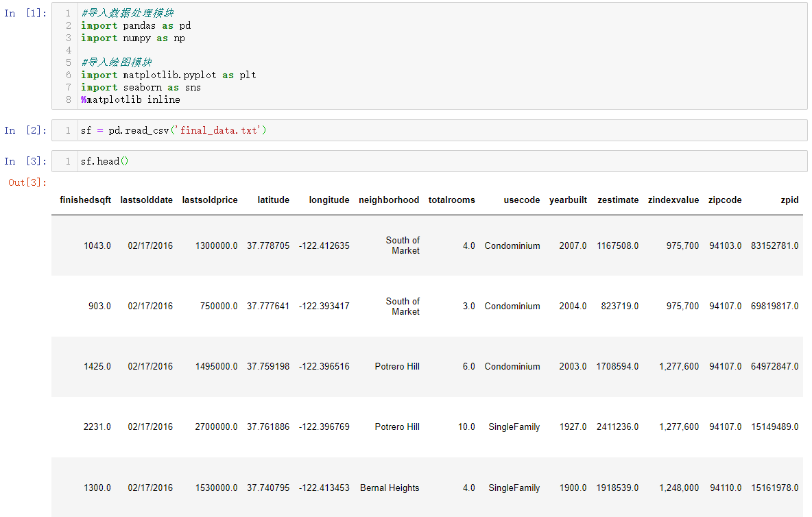
Task: Click the latitude value 37.778705
Action: coord(268,246)
